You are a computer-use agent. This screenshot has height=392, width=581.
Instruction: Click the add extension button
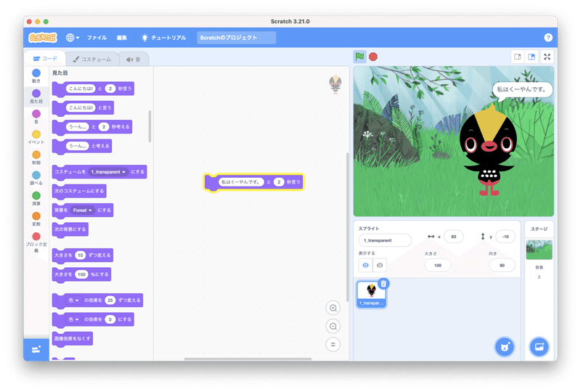[36, 349]
